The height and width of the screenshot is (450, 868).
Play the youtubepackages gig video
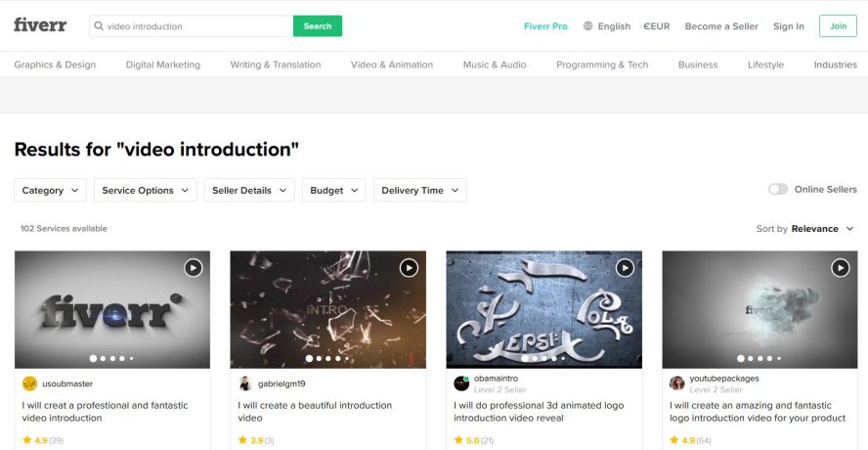click(841, 268)
